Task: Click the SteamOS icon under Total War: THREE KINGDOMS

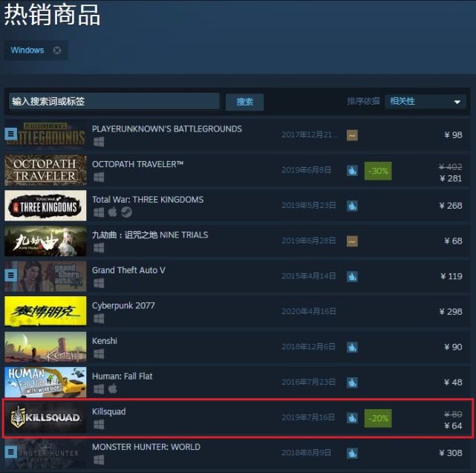Action: [x=126, y=212]
